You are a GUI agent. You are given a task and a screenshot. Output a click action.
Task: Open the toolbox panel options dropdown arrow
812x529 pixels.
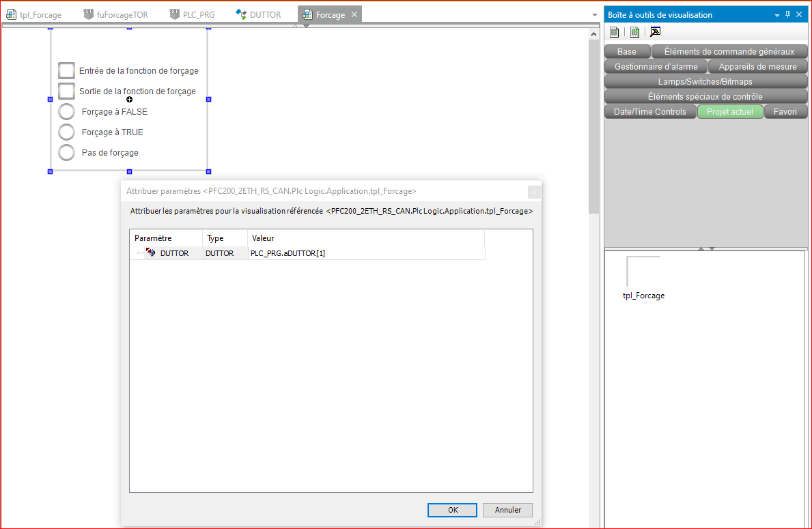[776, 15]
